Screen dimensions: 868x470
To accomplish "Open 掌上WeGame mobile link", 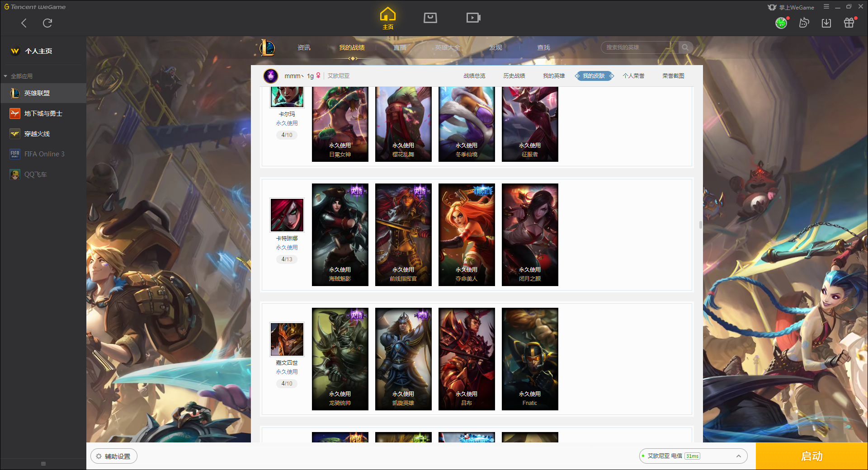I will 791,7.
